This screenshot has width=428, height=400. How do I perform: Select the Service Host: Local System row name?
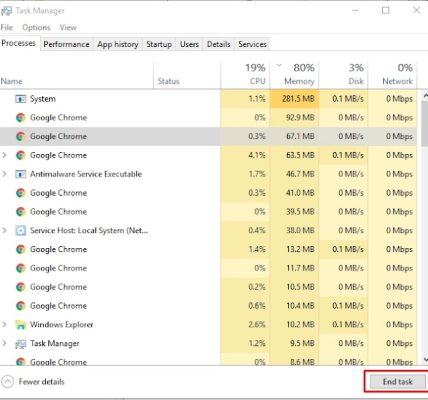89,231
